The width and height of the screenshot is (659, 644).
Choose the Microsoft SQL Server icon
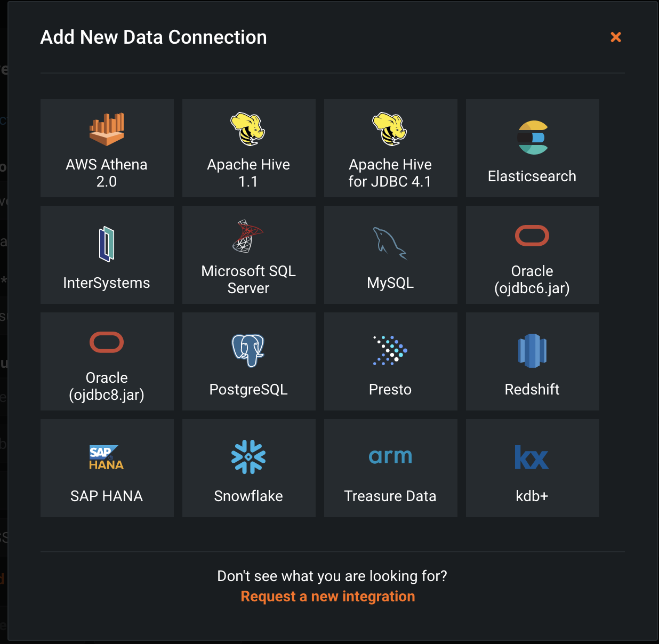[x=248, y=236]
